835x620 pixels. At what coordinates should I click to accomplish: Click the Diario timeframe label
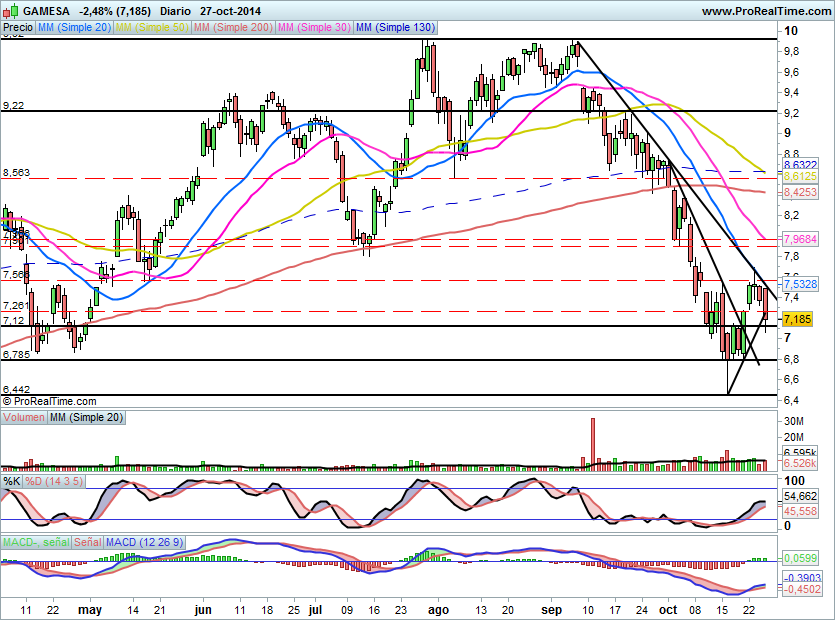point(175,11)
